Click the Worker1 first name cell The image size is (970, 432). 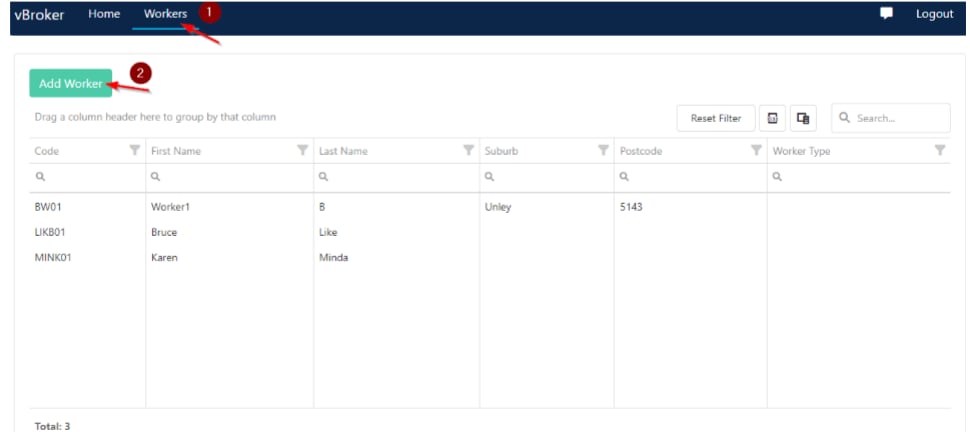230,207
